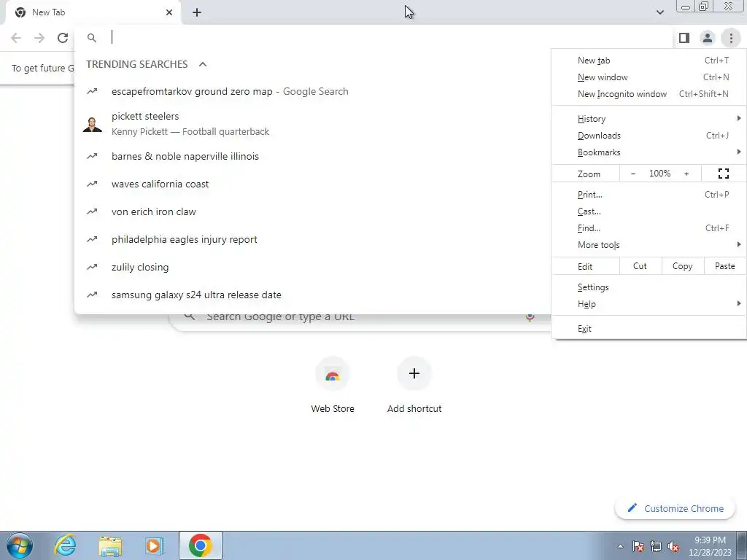Viewport: 747px width, 560px height.
Task: Click the Customize Chrome button
Action: pyautogui.click(x=675, y=508)
